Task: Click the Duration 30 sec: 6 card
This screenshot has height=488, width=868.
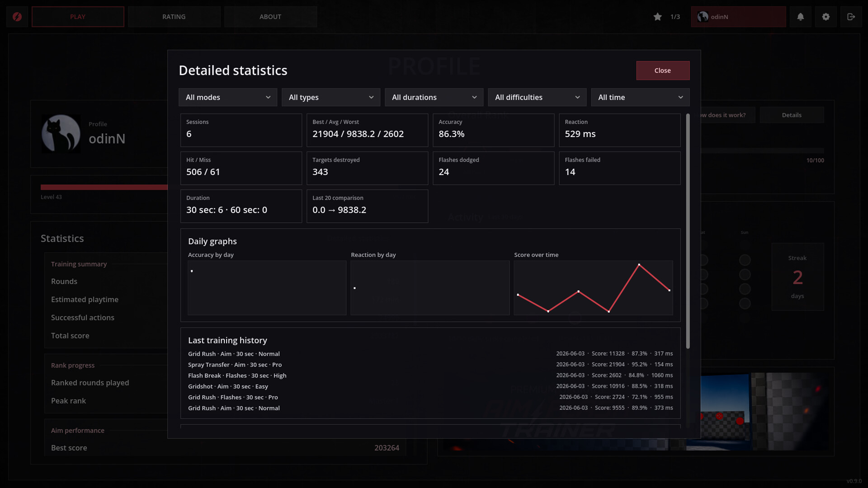Action: [x=241, y=206]
